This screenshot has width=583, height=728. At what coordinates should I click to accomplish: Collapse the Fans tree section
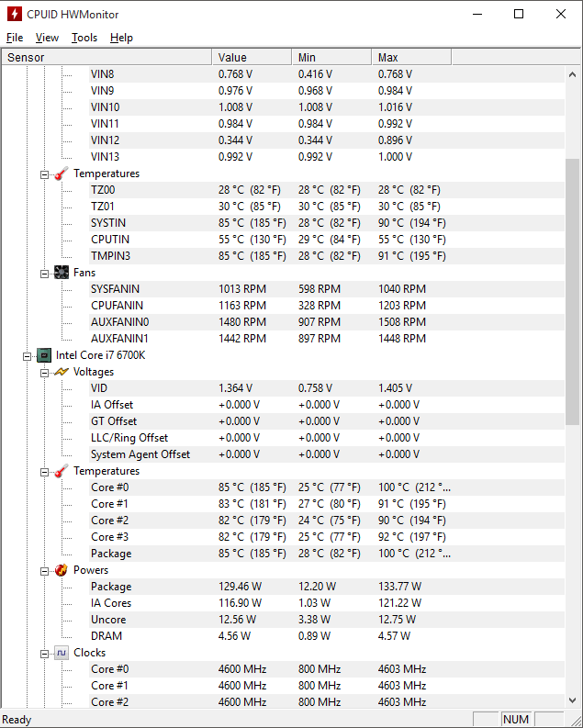(44, 273)
